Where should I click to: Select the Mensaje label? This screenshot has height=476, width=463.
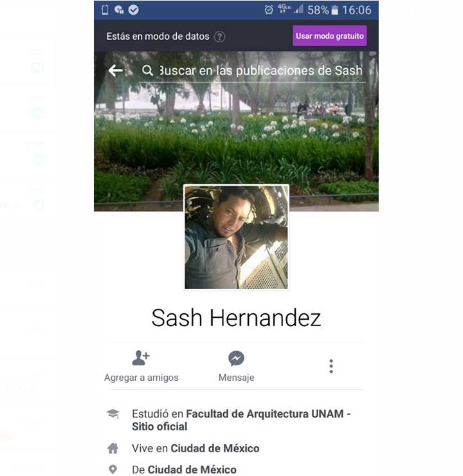(x=237, y=378)
